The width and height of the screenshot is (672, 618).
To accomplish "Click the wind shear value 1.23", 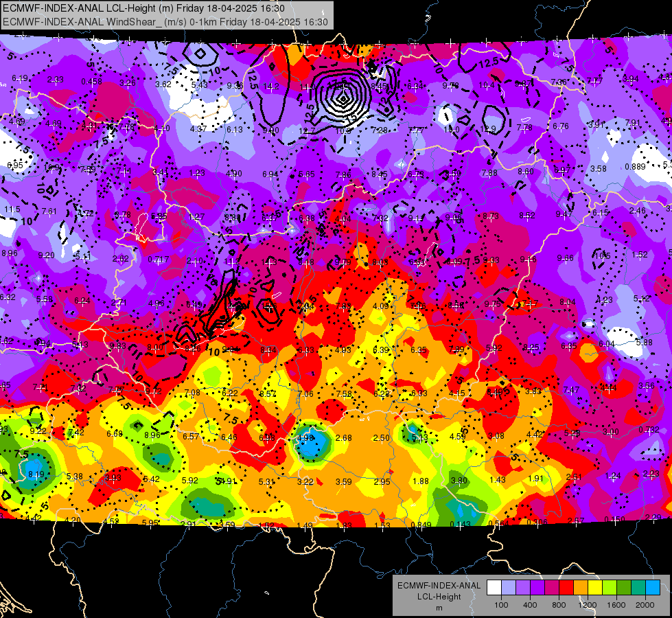I will [197, 173].
